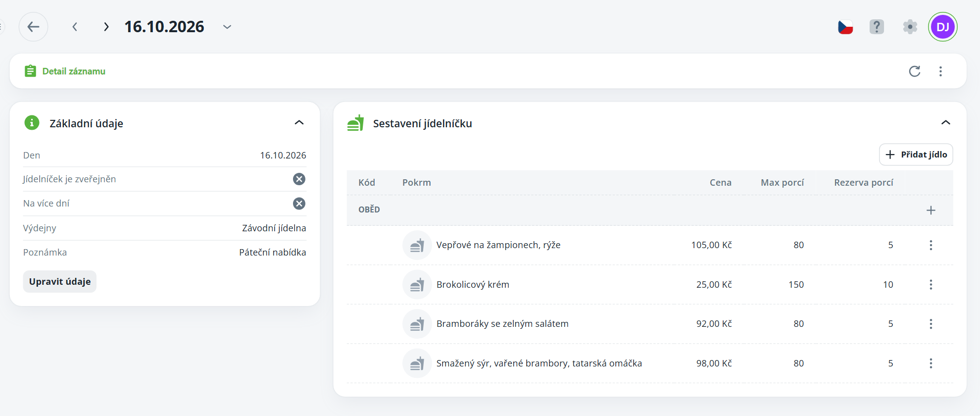Open settings gear icon

[910, 27]
